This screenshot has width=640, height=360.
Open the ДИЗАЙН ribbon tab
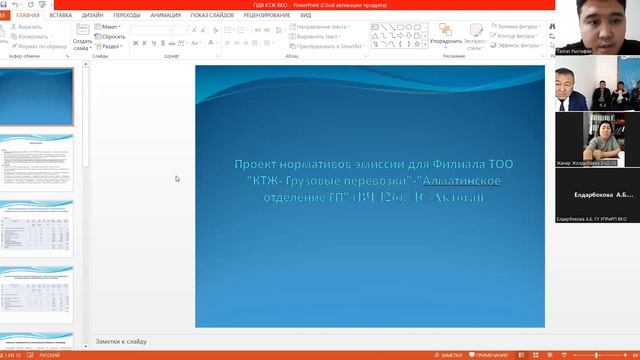coord(92,15)
